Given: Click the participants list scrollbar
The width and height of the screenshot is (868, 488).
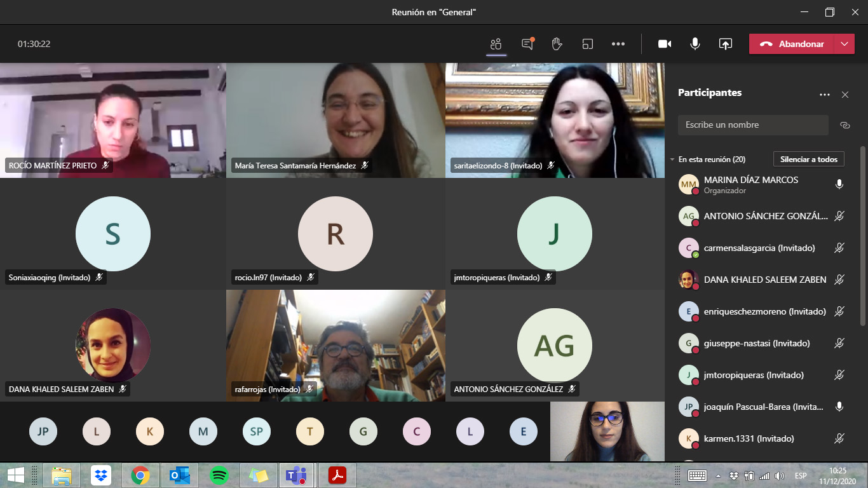Looking at the screenshot, I should tap(862, 235).
